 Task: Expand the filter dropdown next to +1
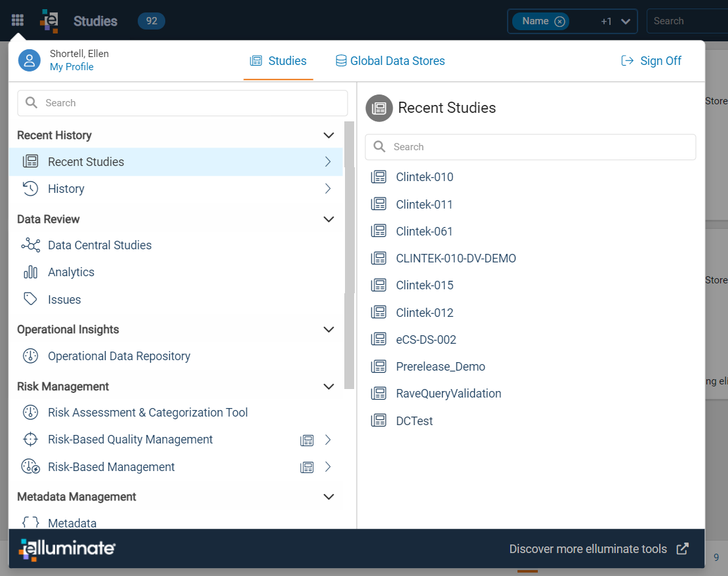click(626, 22)
